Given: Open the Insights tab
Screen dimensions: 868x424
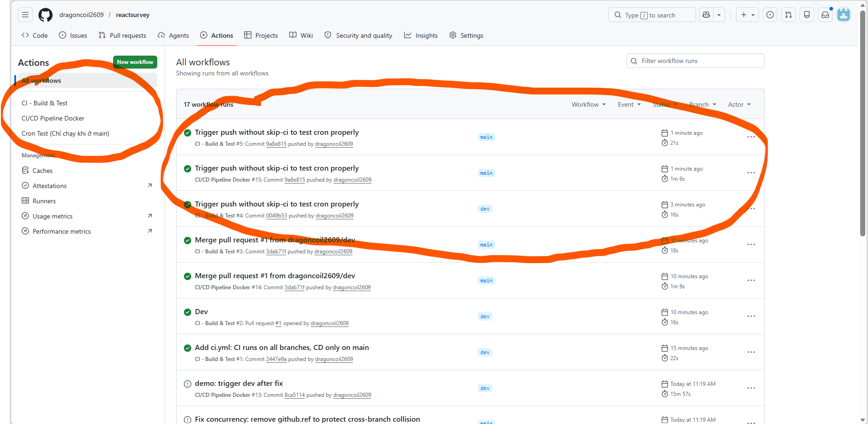Looking at the screenshot, I should [421, 35].
